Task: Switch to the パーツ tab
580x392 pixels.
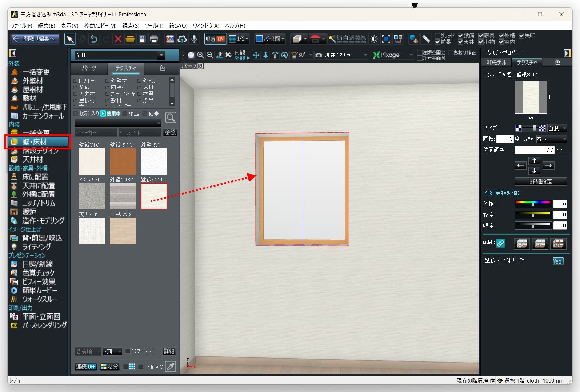Action: tap(89, 68)
